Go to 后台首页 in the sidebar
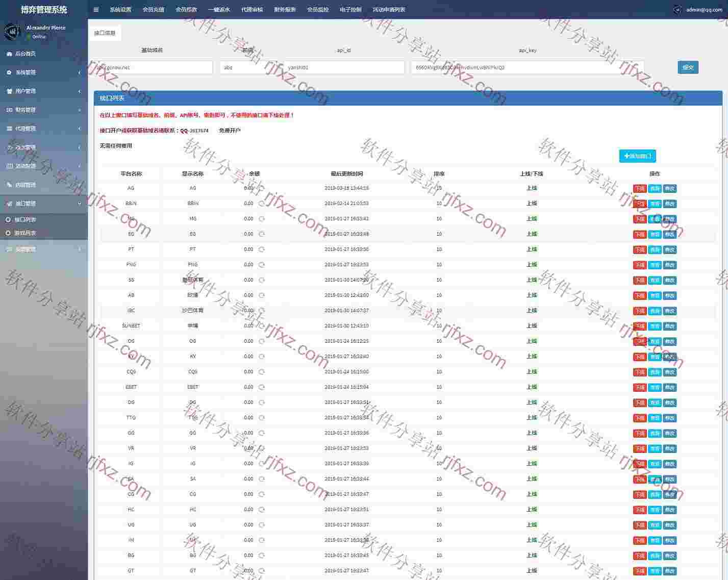This screenshot has width=728, height=580. 44,54
